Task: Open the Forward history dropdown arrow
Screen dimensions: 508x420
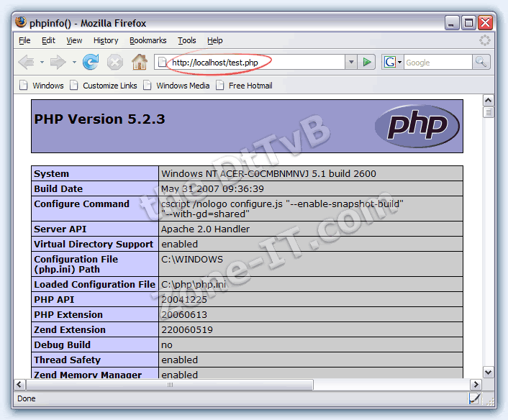Action: (x=74, y=62)
